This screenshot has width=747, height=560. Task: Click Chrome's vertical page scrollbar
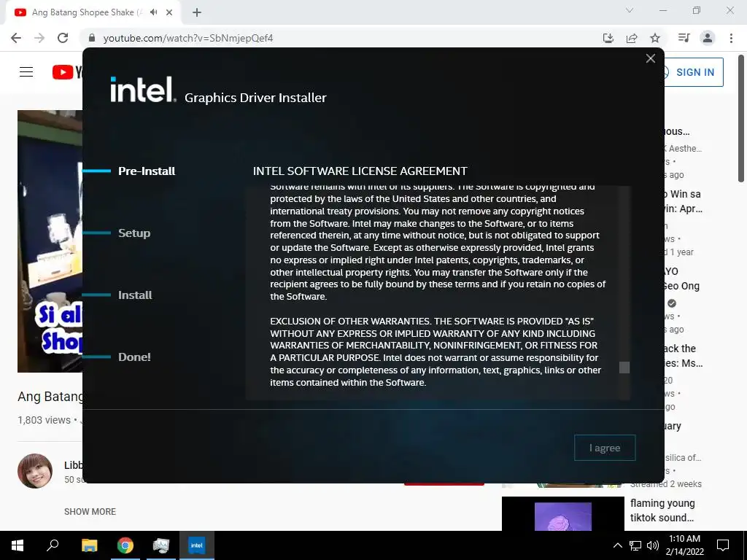pos(741,119)
